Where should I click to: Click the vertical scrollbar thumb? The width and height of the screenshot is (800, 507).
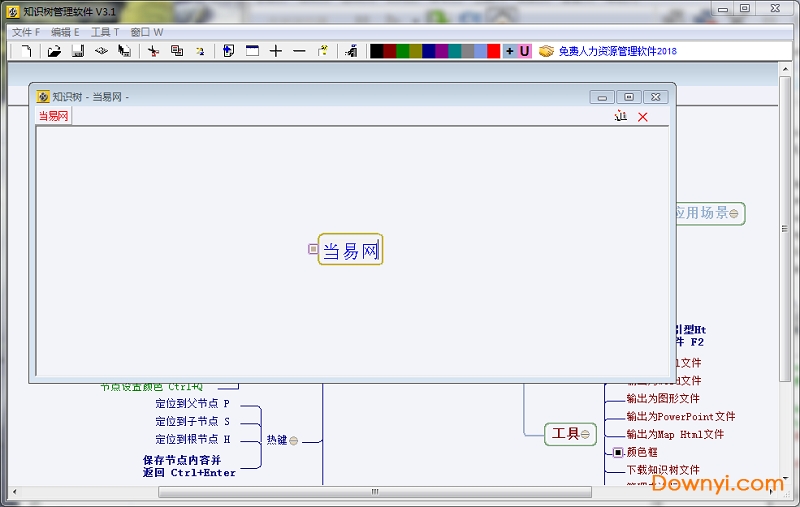pyautogui.click(x=785, y=229)
